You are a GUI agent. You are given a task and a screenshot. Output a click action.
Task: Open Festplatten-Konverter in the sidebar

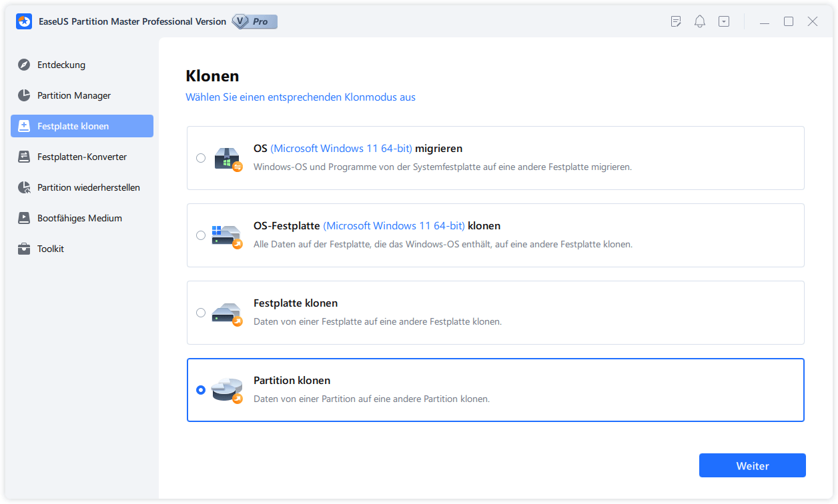click(x=82, y=157)
